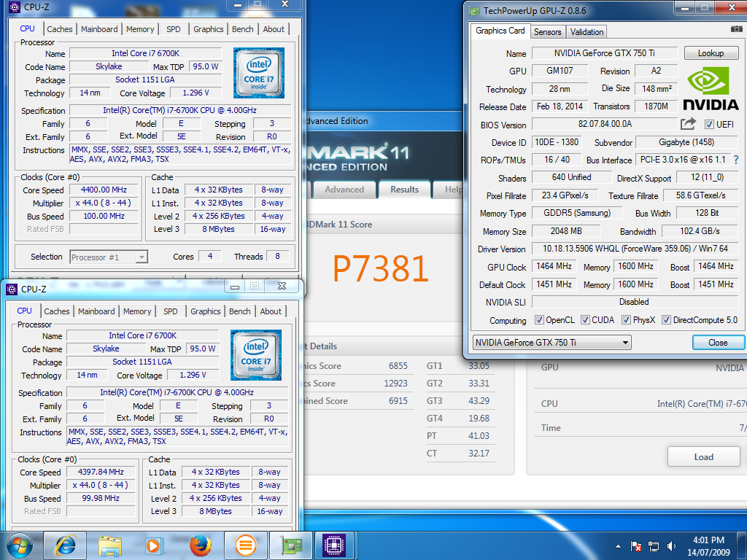This screenshot has width=747, height=560.
Task: Click the GPU-Z screenshot camera icon
Action: (736, 29)
